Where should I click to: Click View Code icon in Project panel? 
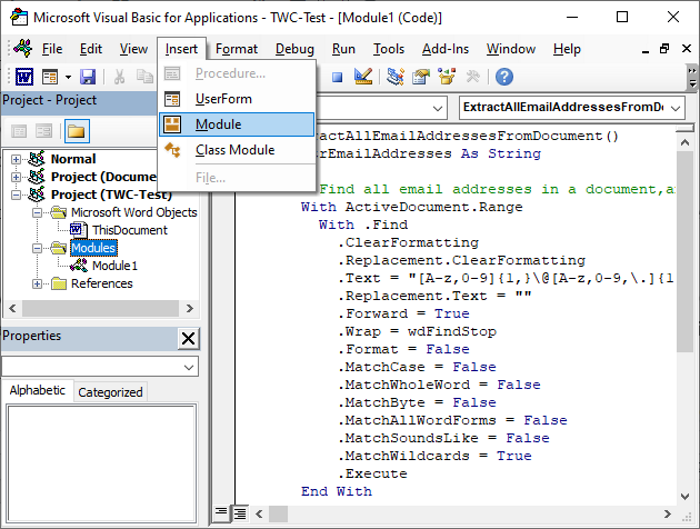[x=19, y=131]
